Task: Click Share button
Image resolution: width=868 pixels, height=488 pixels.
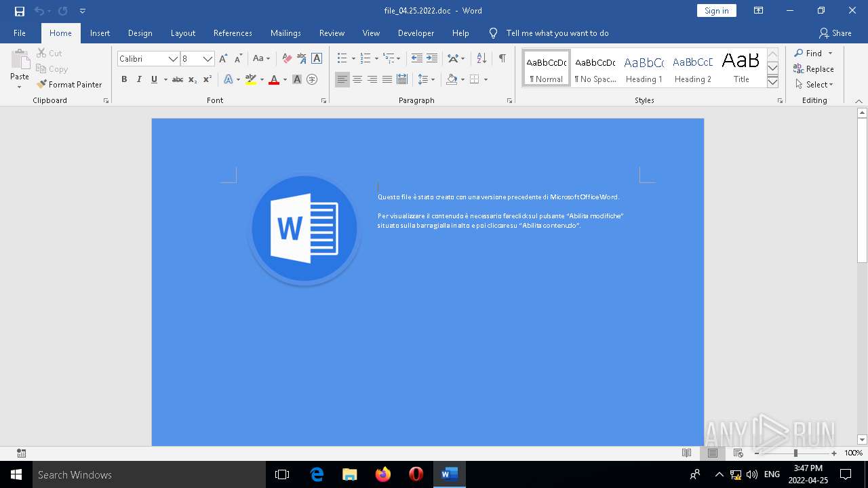Action: [x=835, y=33]
